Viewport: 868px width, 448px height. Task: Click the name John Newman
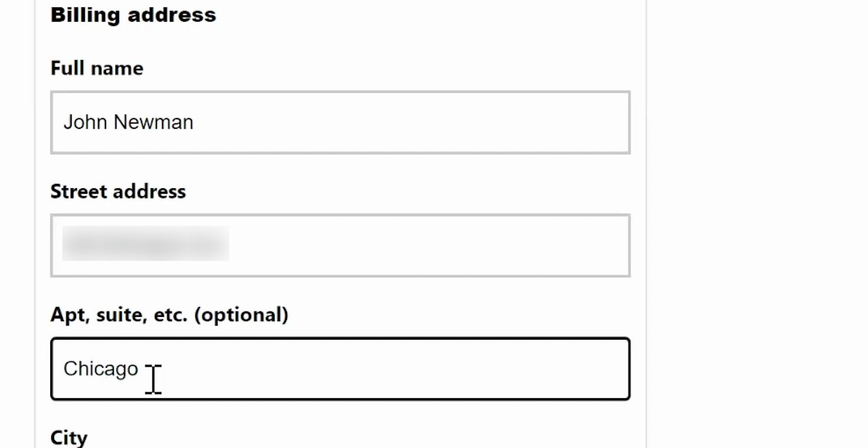point(129,122)
